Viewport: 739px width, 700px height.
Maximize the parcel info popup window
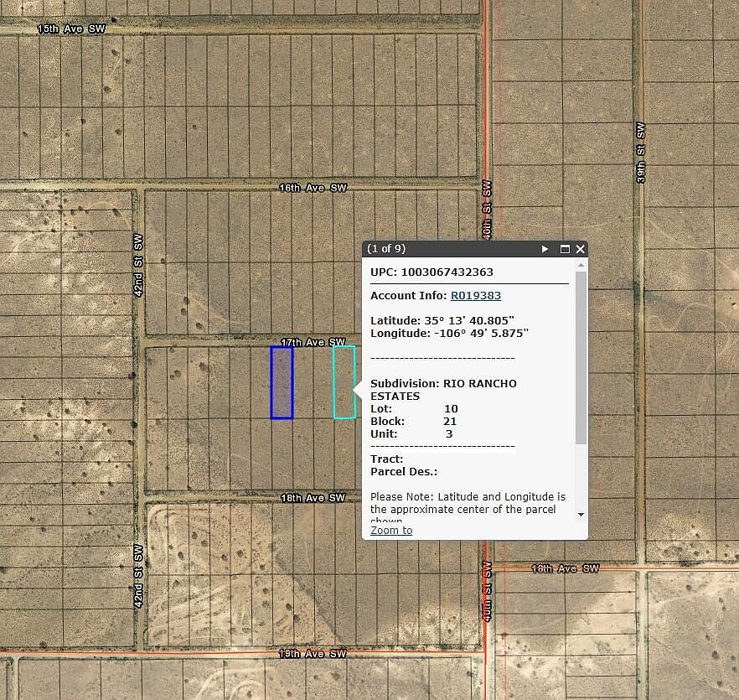(565, 249)
